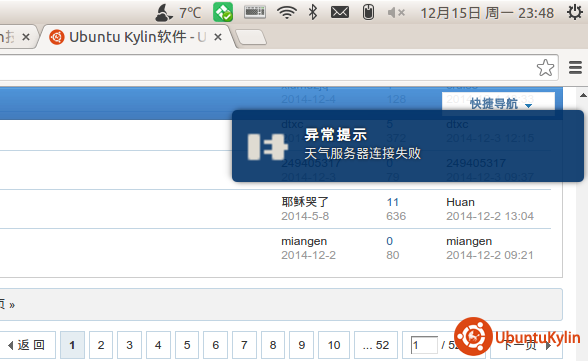Click the » breadcrumb link
Screen dimensions: 588x361
click(12, 305)
